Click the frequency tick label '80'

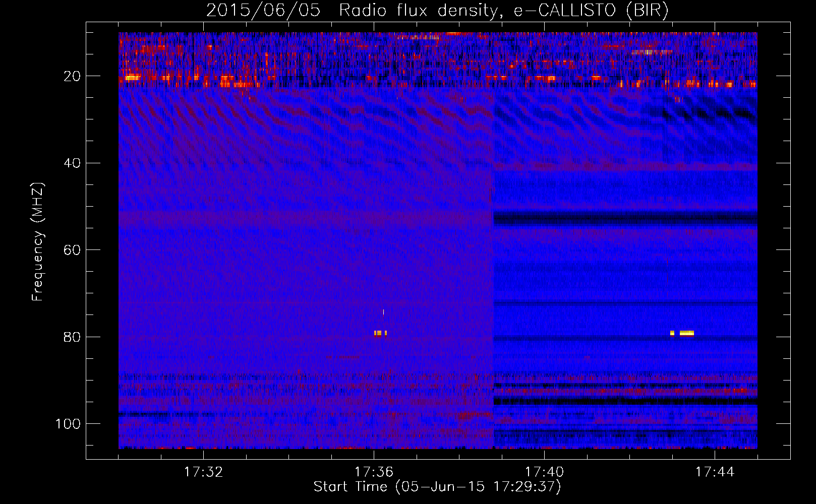(72, 337)
